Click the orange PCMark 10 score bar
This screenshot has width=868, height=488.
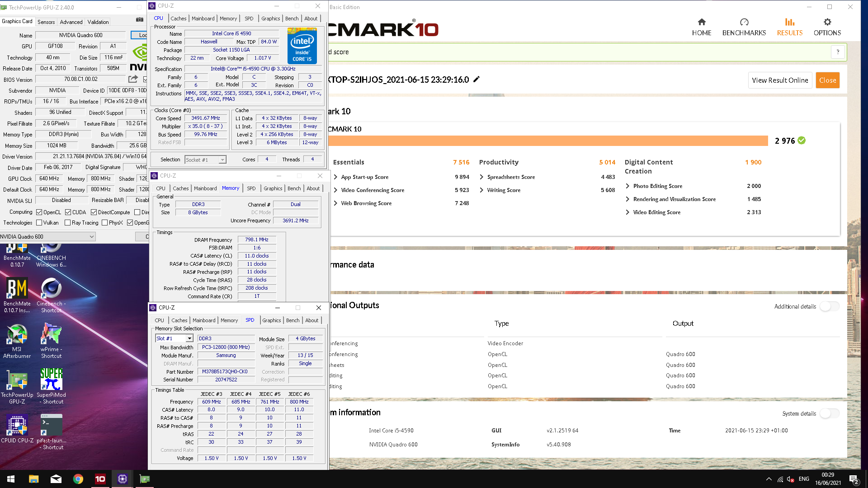coord(548,141)
